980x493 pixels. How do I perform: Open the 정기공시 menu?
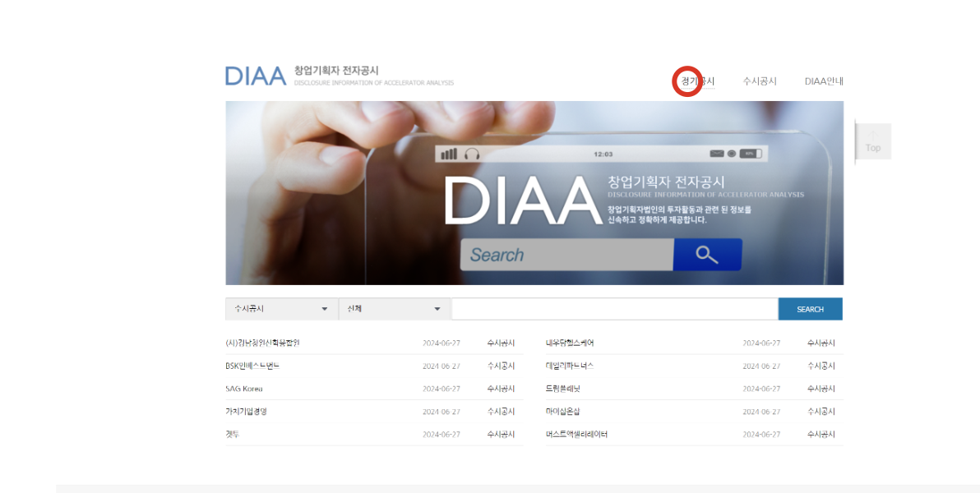[697, 81]
